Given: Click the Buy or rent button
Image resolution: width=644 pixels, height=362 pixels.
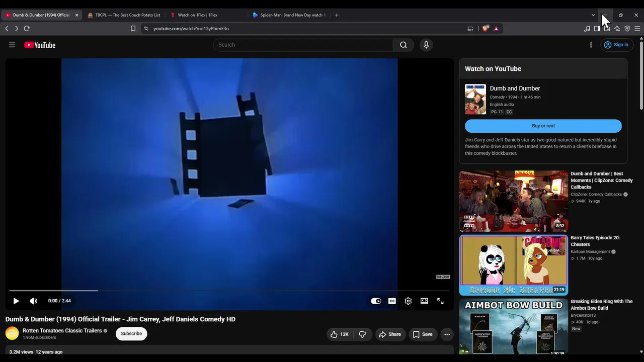Looking at the screenshot, I should coord(543,126).
